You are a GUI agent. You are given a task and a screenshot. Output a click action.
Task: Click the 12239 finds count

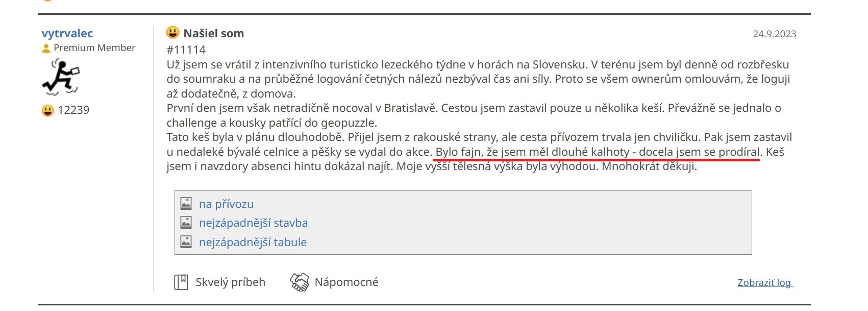coord(73,110)
